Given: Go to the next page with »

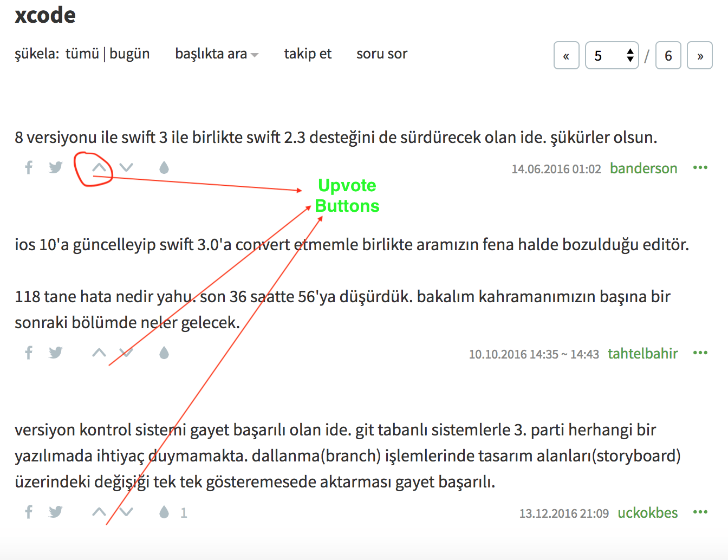Looking at the screenshot, I should pyautogui.click(x=700, y=55).
